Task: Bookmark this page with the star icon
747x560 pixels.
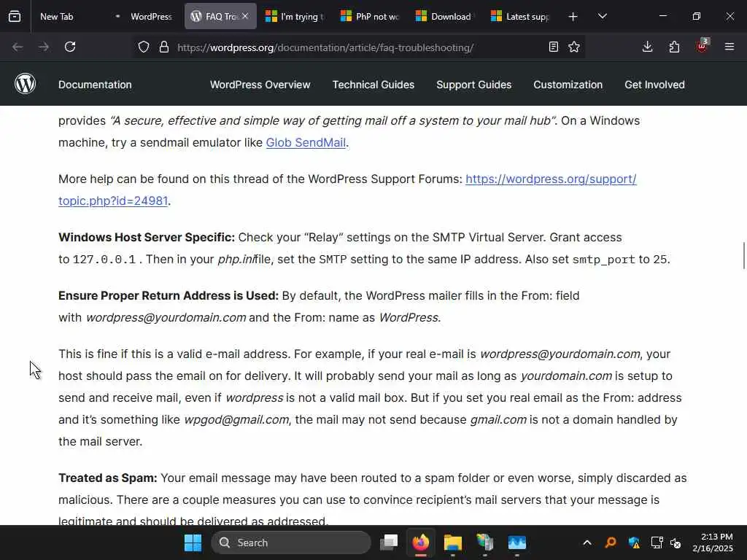Action: point(574,47)
